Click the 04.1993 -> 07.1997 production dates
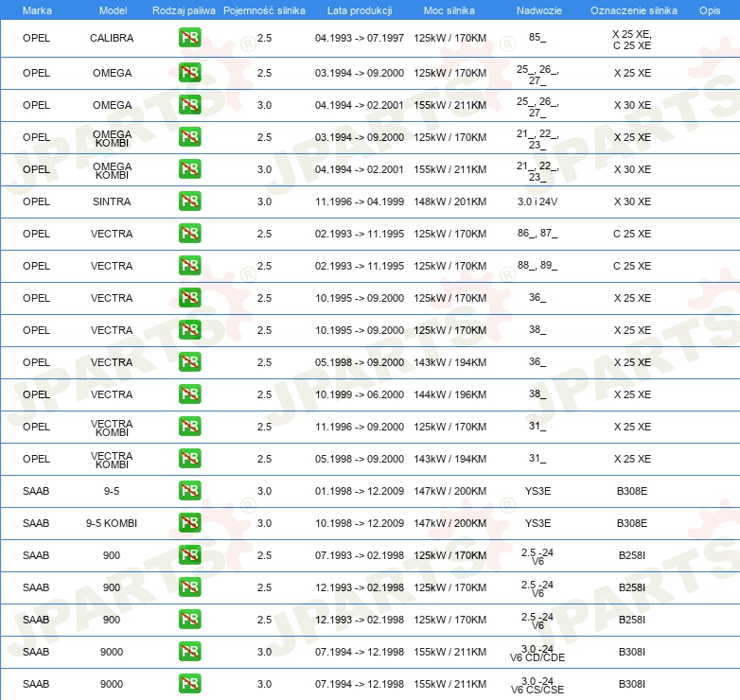This screenshot has height=700, width=740. click(360, 38)
